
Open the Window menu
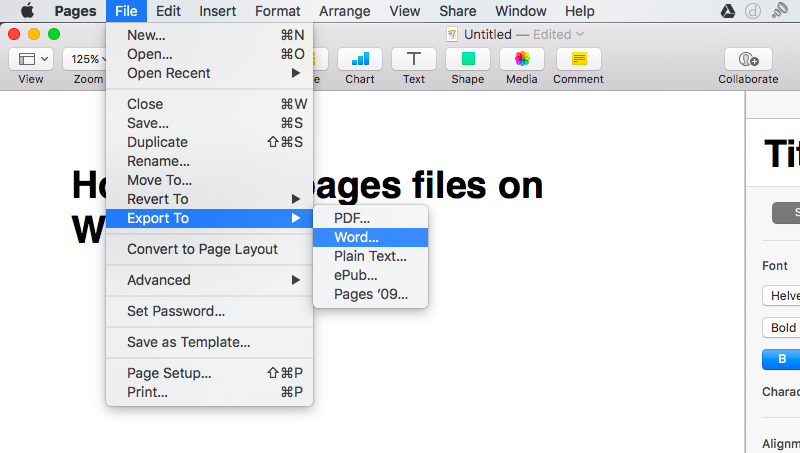tap(520, 11)
